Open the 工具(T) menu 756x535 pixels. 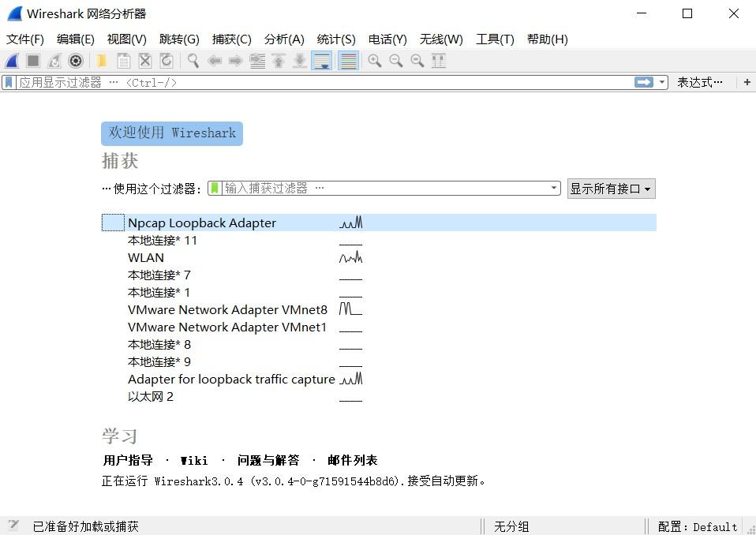pos(495,39)
